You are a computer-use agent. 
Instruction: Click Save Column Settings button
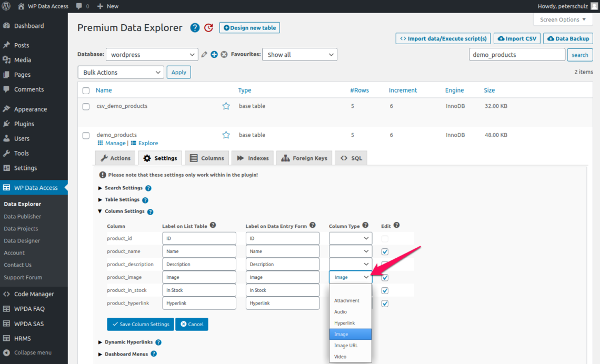(140, 324)
